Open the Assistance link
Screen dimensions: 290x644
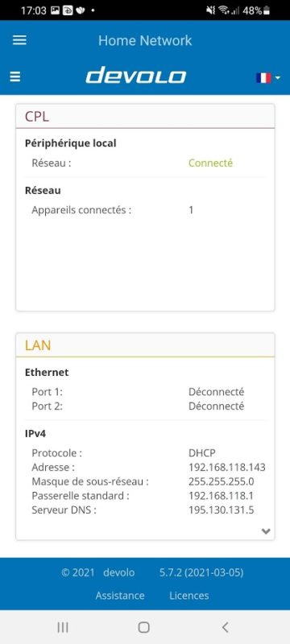tap(120, 596)
